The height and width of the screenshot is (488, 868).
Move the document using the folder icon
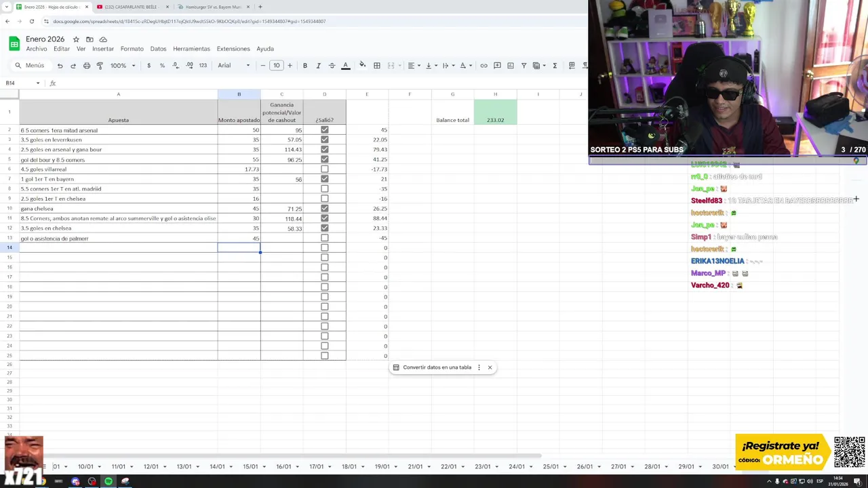pyautogui.click(x=90, y=39)
